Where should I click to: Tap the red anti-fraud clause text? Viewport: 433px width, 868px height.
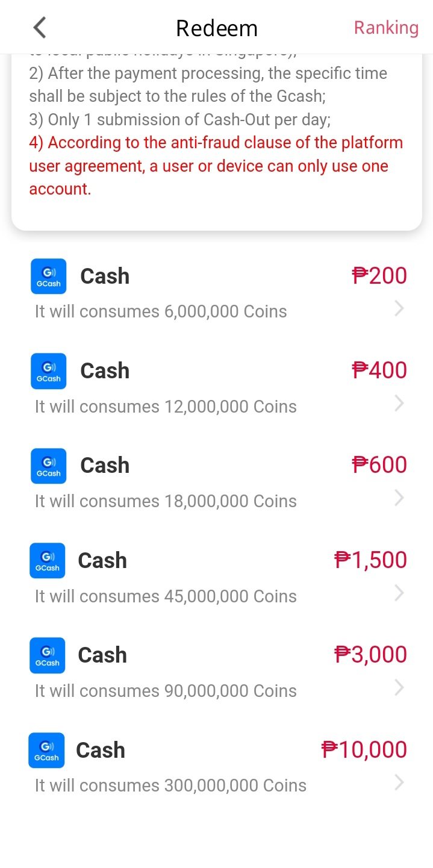216,166
